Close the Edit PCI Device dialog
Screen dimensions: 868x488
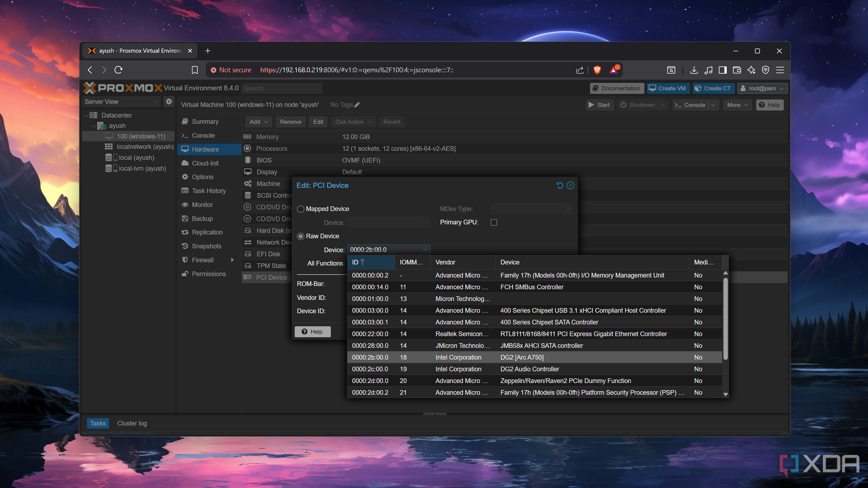coord(571,185)
